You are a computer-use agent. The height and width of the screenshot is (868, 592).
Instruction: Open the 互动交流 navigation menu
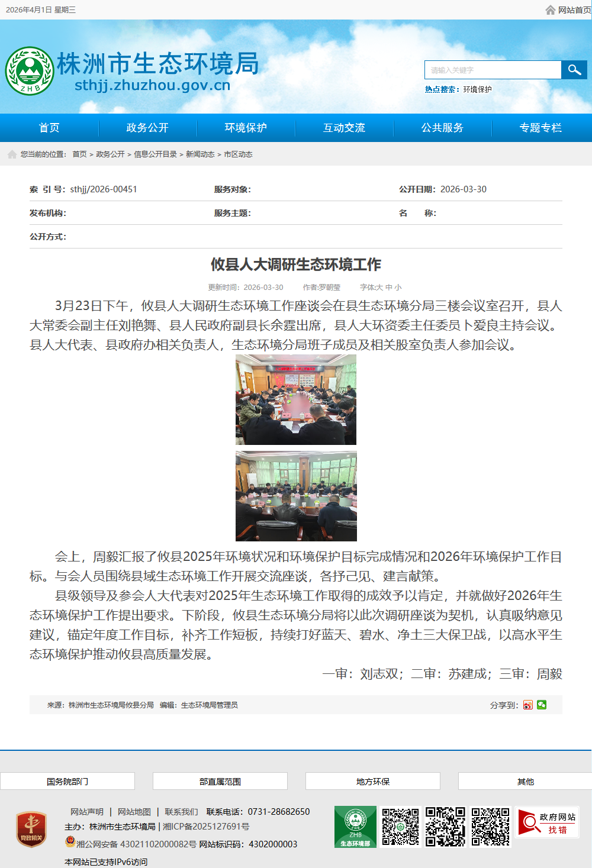tap(344, 128)
